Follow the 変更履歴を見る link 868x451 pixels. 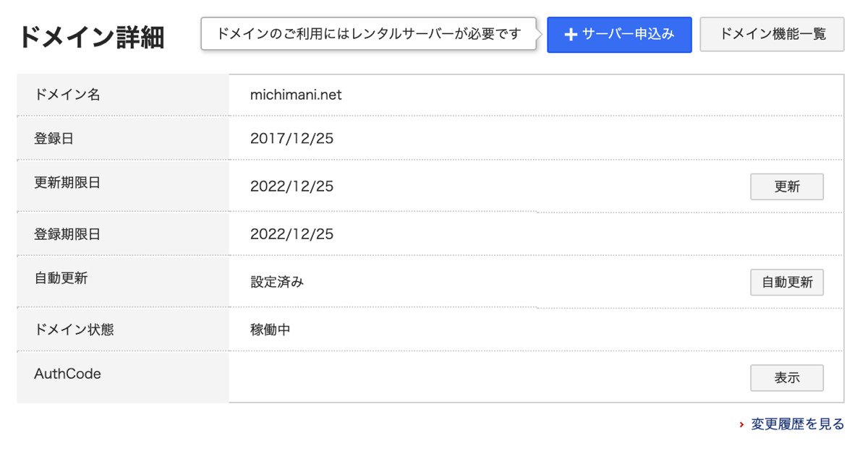click(796, 424)
